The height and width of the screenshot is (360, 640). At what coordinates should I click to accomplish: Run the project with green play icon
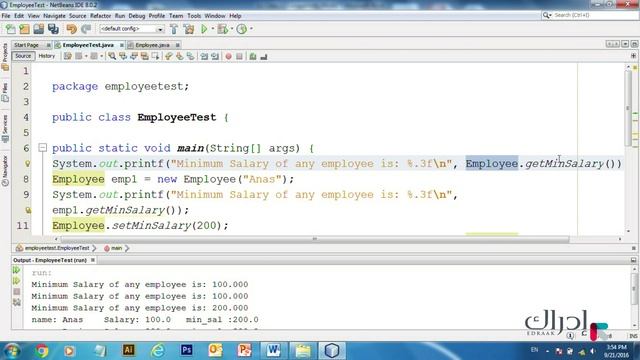(204, 29)
